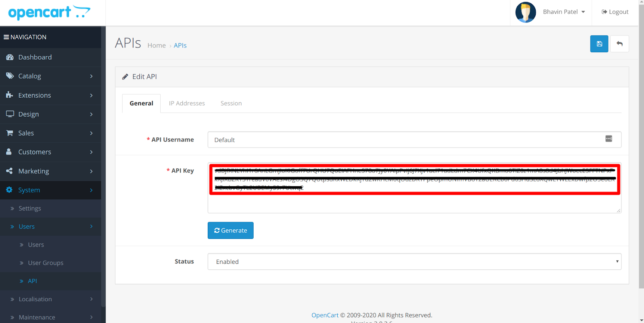
Task: Expand the Design menu chevron
Action: (x=91, y=114)
